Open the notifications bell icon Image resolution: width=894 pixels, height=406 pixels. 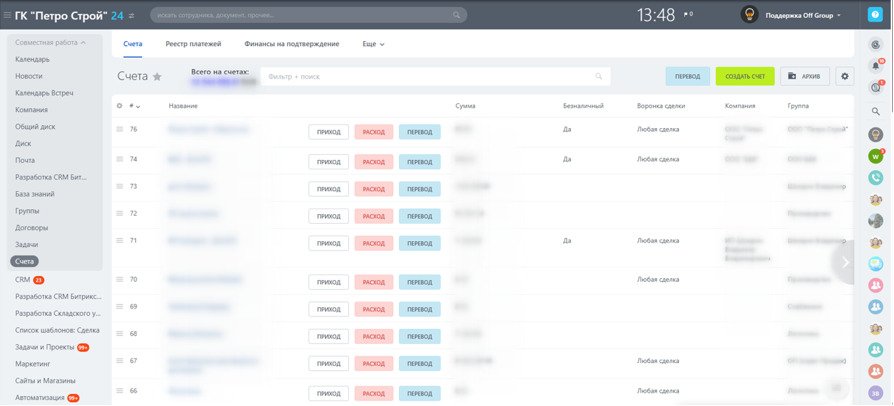[876, 66]
